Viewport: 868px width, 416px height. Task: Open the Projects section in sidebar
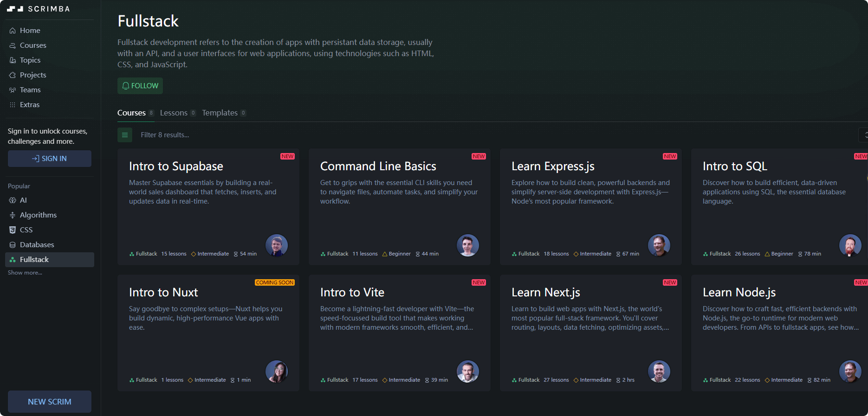coord(32,75)
